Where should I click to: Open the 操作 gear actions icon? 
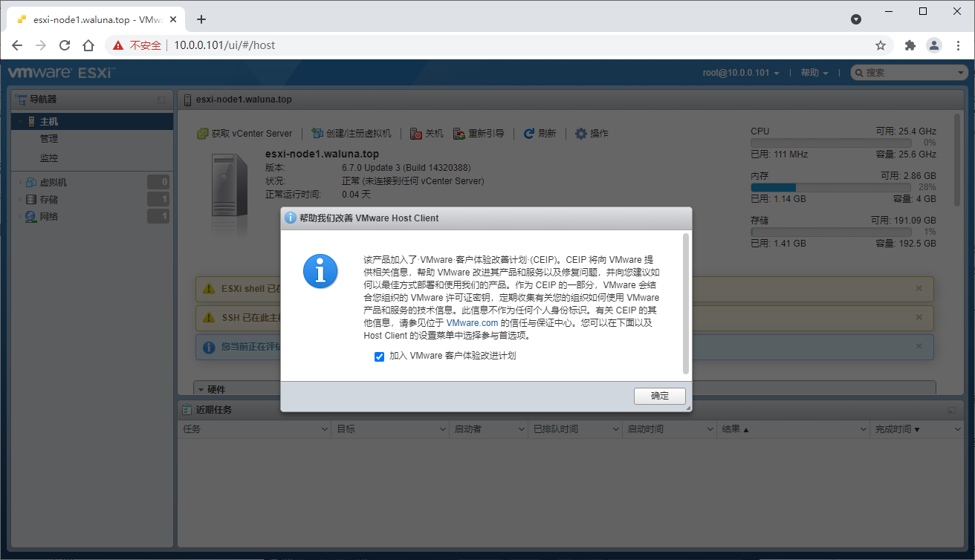[x=581, y=134]
